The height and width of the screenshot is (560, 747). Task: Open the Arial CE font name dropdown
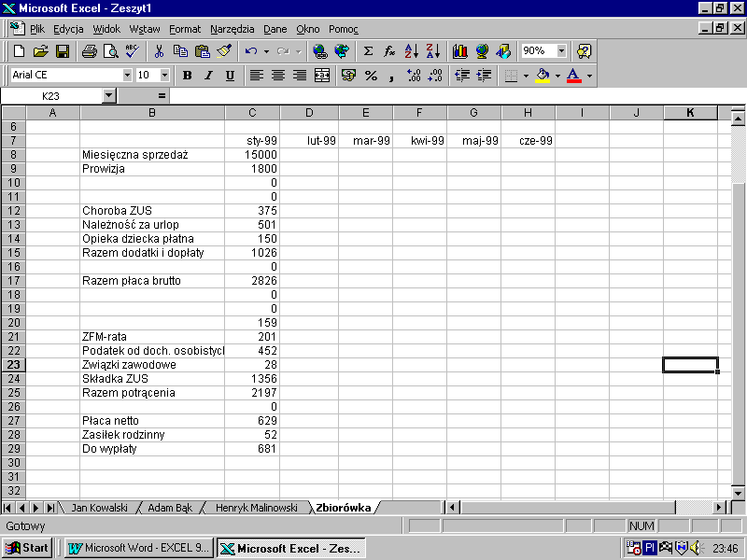point(127,76)
